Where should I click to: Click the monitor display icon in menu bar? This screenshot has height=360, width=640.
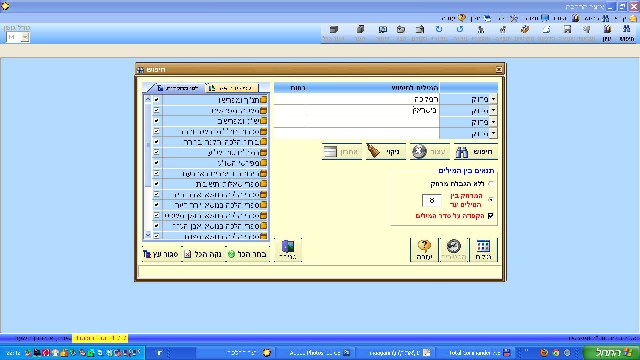[x=545, y=18]
